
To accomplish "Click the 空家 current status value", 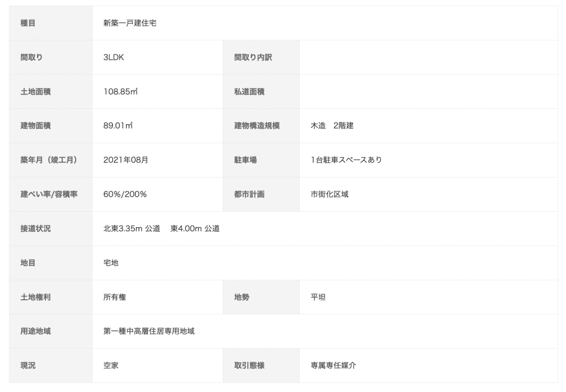I will pyautogui.click(x=111, y=366).
